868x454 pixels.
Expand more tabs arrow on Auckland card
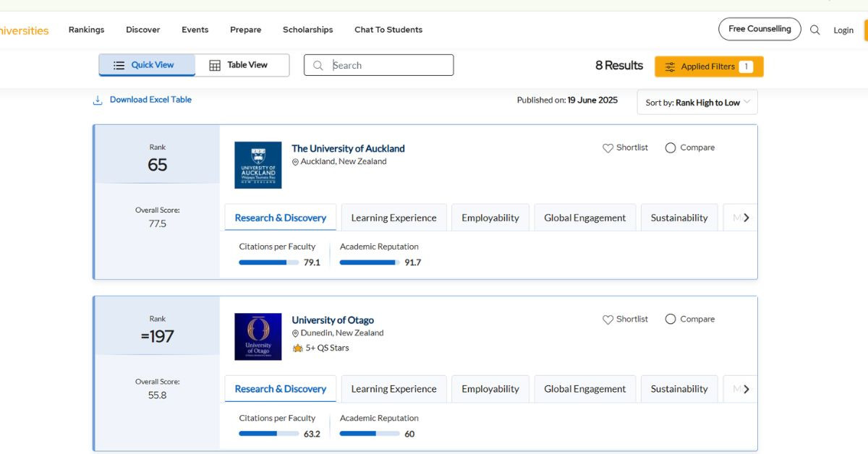(746, 218)
